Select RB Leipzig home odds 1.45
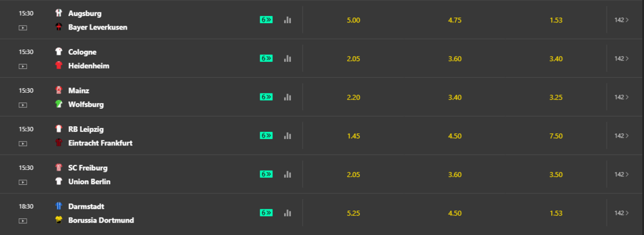Image resolution: width=644 pixels, height=235 pixels. (x=354, y=136)
